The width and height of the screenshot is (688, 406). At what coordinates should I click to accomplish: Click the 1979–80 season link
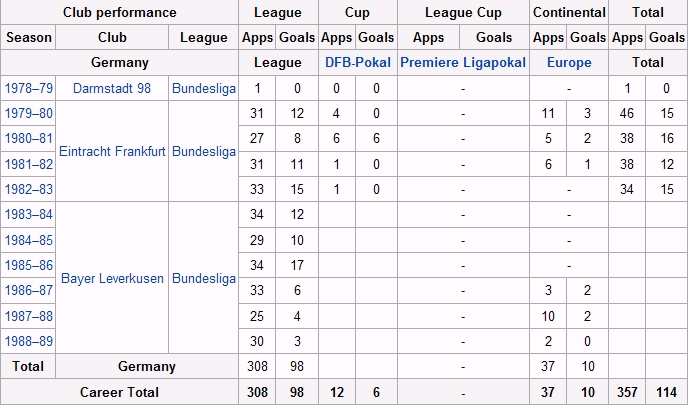pos(28,114)
